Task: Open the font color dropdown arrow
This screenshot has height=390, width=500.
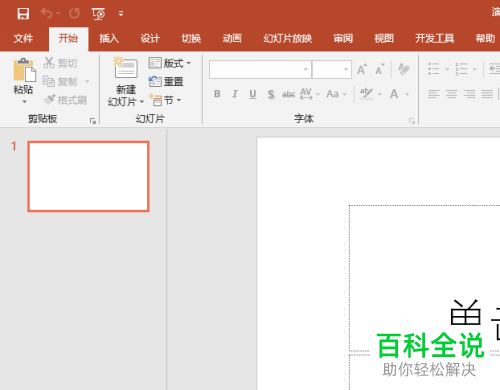Action: point(407,94)
